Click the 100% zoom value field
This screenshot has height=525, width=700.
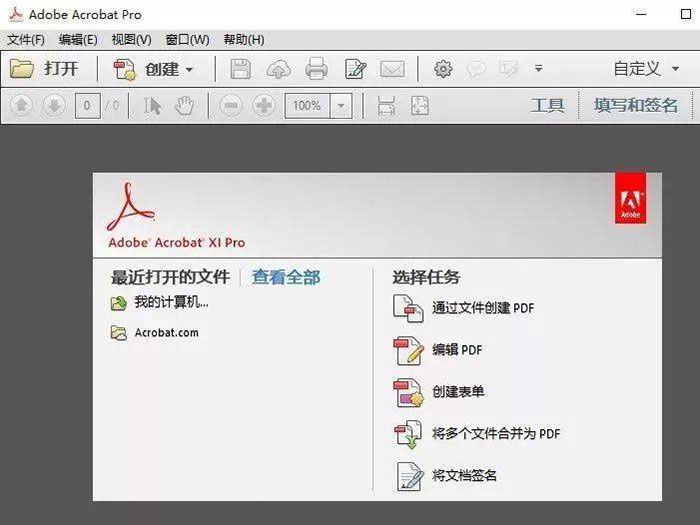coord(307,106)
